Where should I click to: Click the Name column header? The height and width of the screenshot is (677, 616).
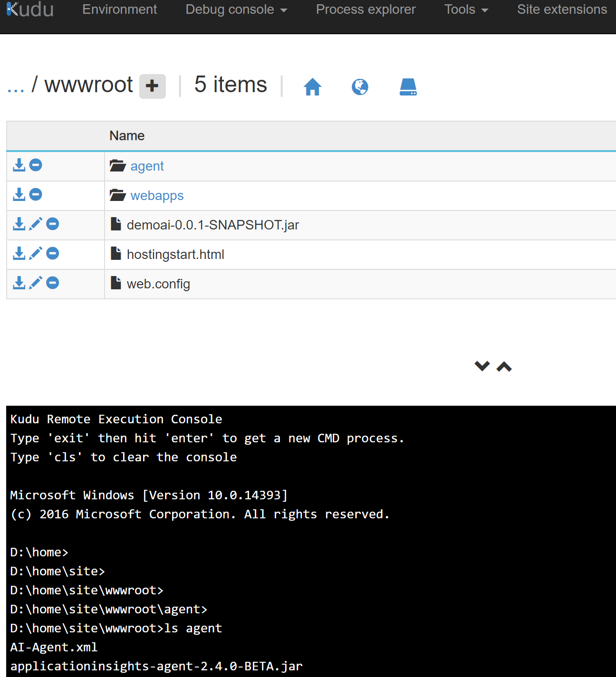(127, 136)
